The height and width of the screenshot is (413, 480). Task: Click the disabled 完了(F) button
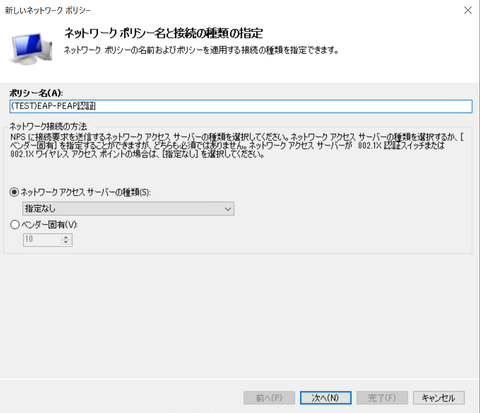tap(382, 398)
